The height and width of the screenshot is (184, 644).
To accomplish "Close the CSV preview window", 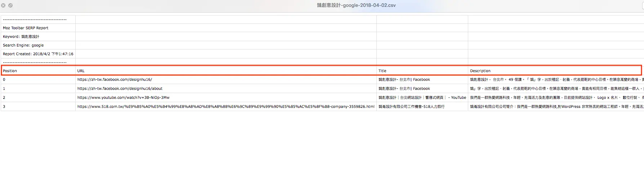I will [3, 5].
